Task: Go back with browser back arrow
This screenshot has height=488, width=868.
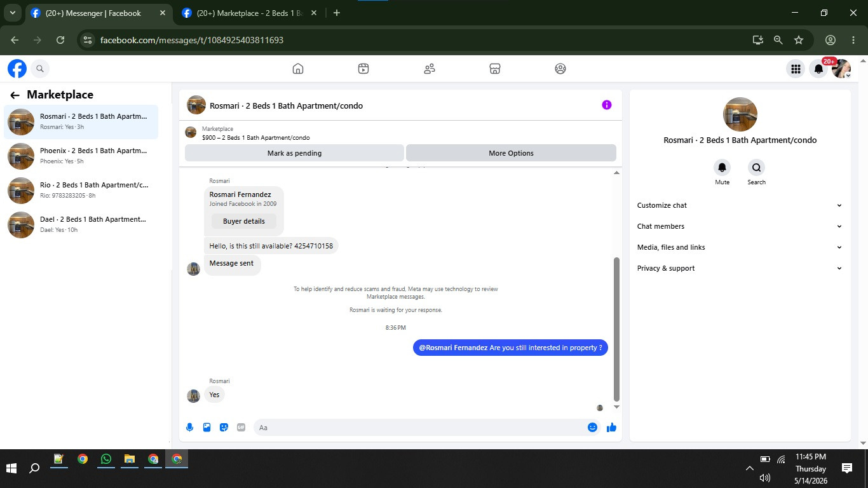Action: tap(15, 40)
